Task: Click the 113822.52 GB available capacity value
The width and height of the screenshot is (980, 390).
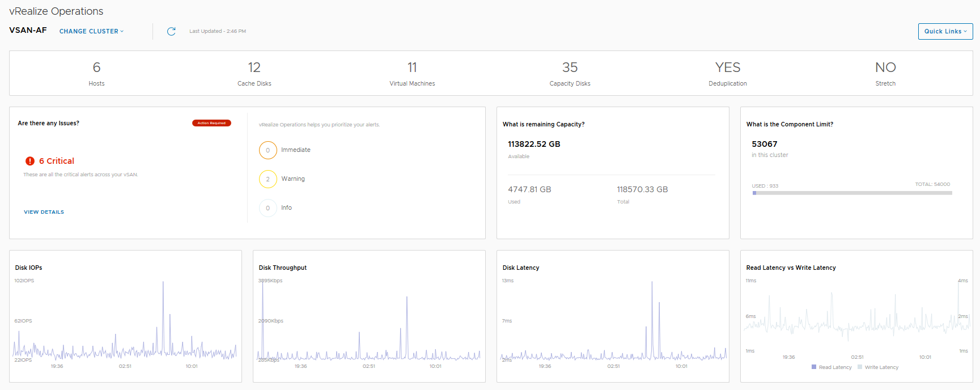Action: (534, 144)
